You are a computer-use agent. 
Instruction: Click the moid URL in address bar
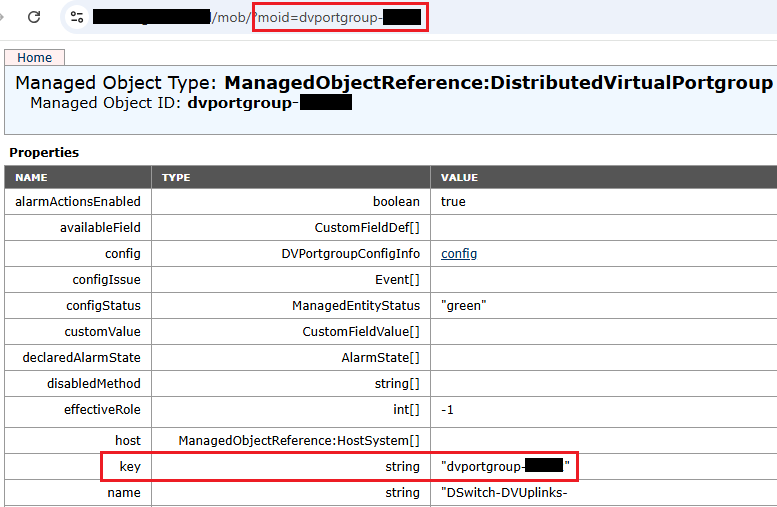320,17
